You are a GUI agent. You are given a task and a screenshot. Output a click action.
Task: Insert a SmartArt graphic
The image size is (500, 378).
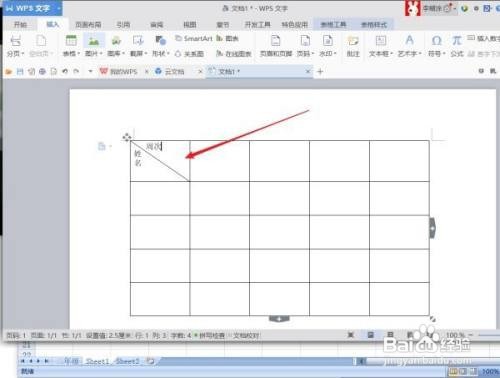point(194,39)
